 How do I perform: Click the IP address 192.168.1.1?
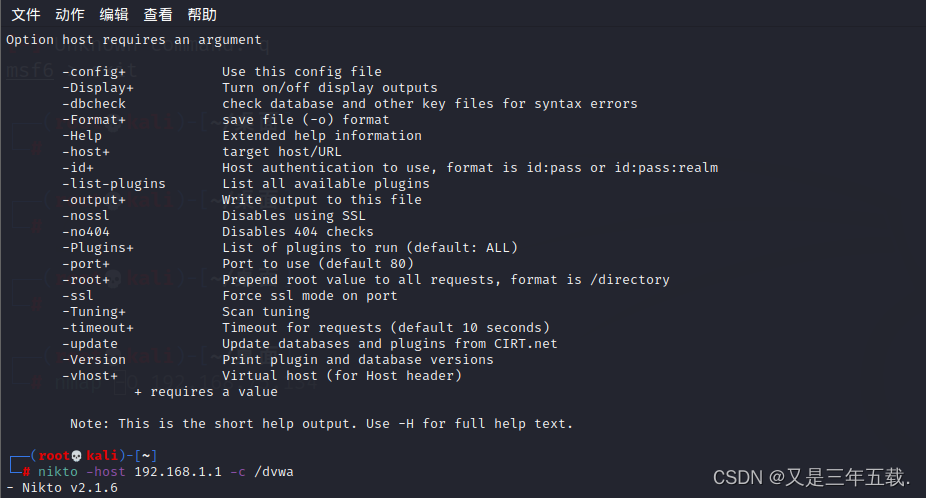click(178, 471)
